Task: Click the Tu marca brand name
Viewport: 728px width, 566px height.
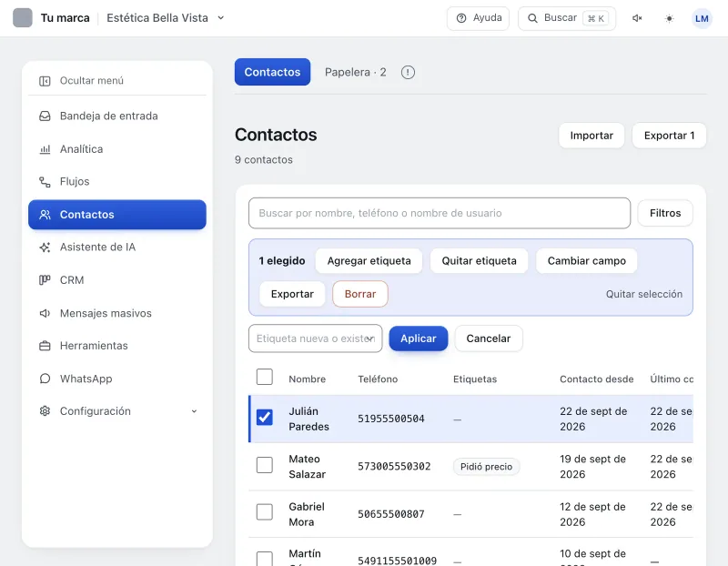Action: point(65,18)
